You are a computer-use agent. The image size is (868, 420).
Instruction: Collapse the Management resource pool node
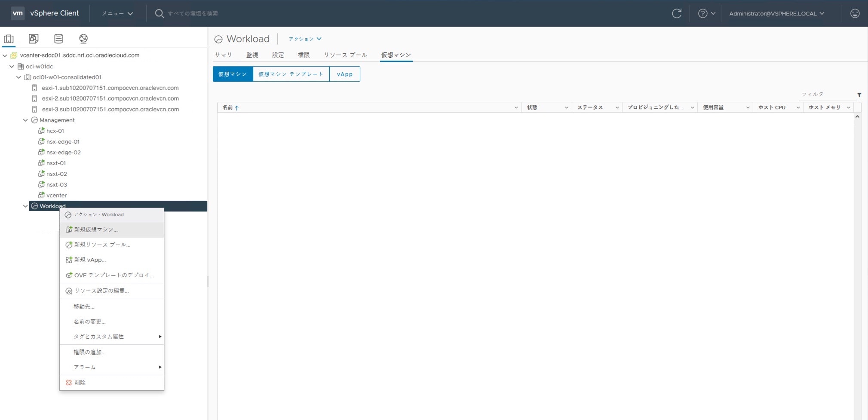(25, 120)
